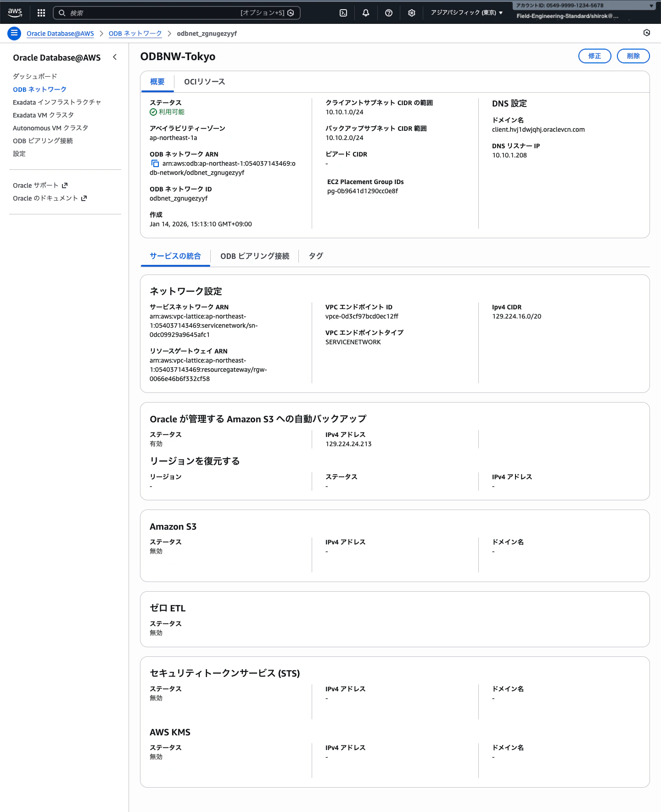Click the external link icon for Oracle サポート
The image size is (661, 812).
[x=65, y=185]
